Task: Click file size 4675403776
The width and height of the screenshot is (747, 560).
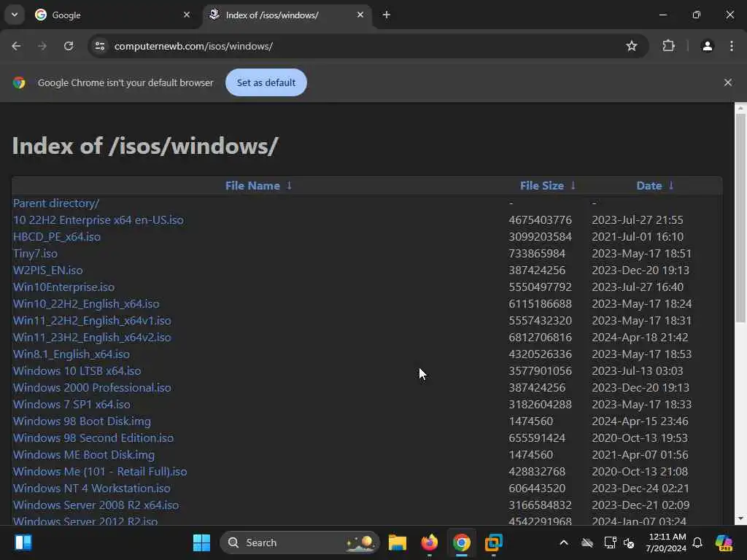Action: 540,220
